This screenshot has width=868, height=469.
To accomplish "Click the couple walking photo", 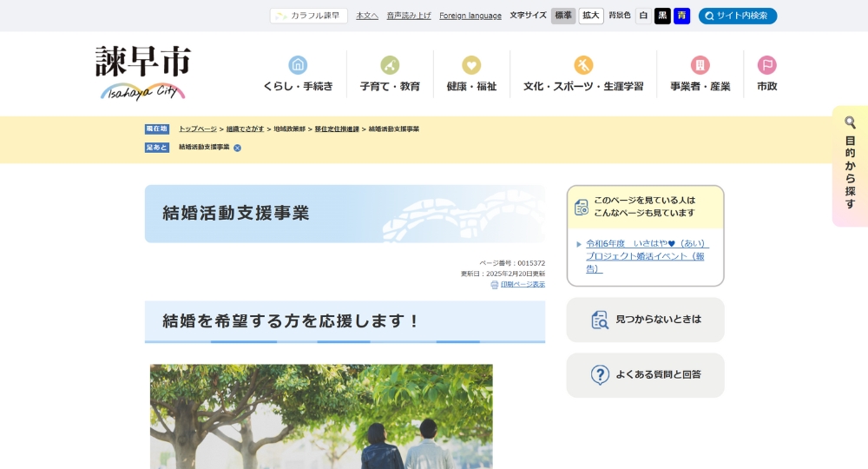I will tap(321, 416).
